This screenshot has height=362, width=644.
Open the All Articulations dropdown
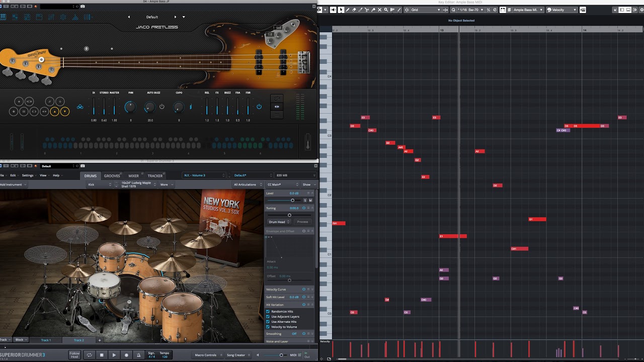click(x=248, y=185)
